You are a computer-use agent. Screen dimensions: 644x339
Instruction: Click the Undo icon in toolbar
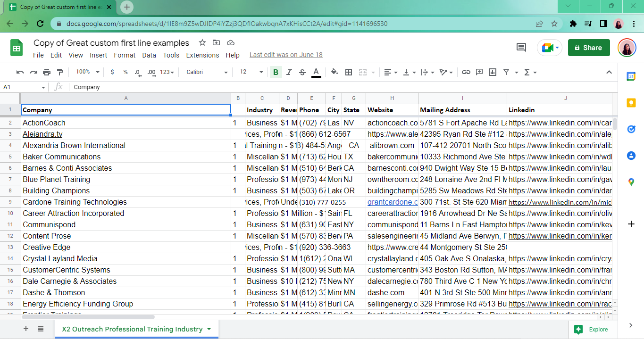coord(20,72)
